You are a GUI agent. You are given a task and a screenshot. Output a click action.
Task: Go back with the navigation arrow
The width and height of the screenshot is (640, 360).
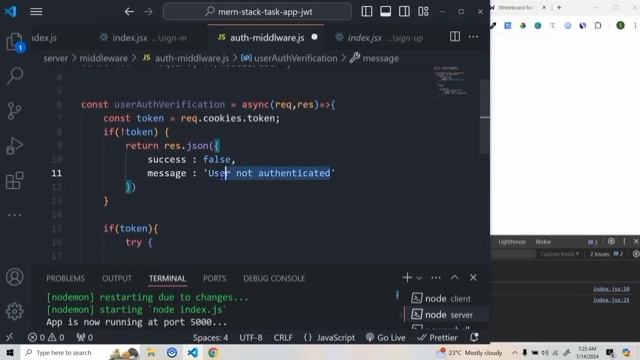(129, 11)
